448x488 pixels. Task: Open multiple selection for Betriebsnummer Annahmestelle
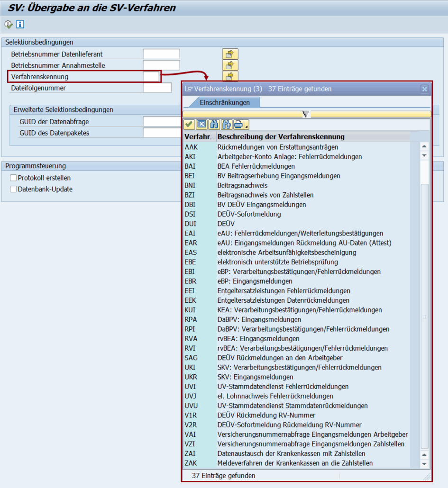coord(230,65)
